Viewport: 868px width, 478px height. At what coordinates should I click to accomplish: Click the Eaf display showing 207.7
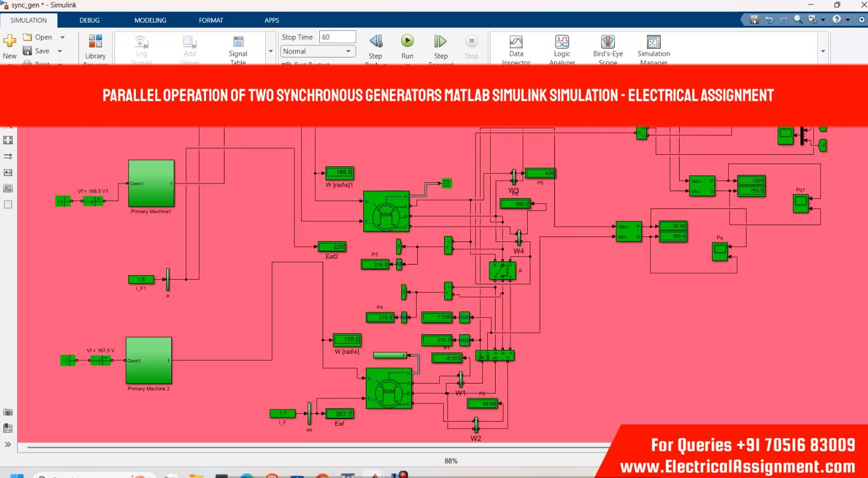pos(339,413)
